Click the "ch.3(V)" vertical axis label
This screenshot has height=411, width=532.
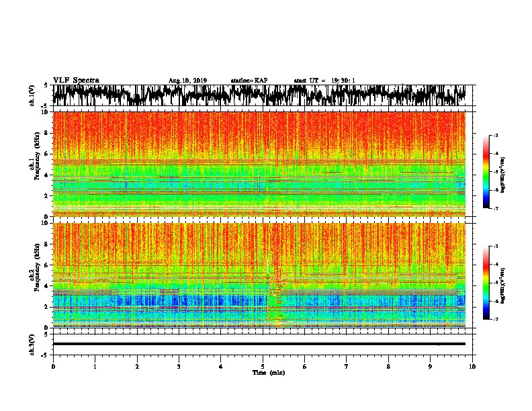pos(32,345)
